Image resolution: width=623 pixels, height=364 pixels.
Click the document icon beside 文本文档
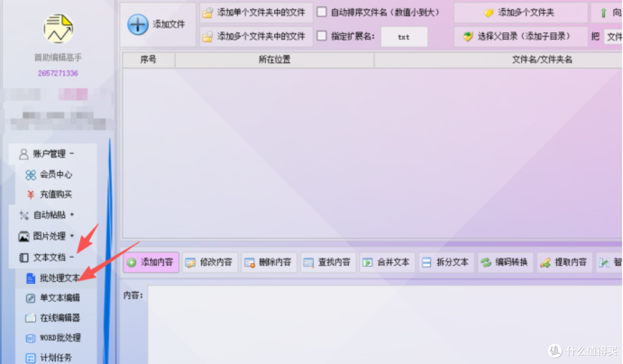[24, 257]
